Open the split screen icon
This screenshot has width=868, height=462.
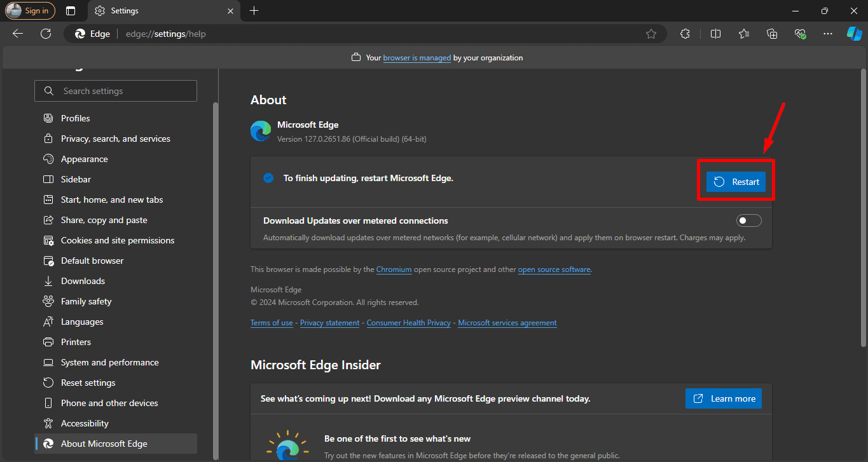(715, 34)
